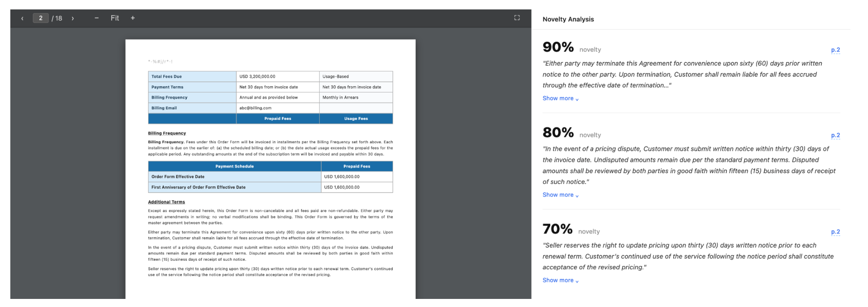Select the Fit zoom option
This screenshot has width=868, height=307.
(x=115, y=18)
